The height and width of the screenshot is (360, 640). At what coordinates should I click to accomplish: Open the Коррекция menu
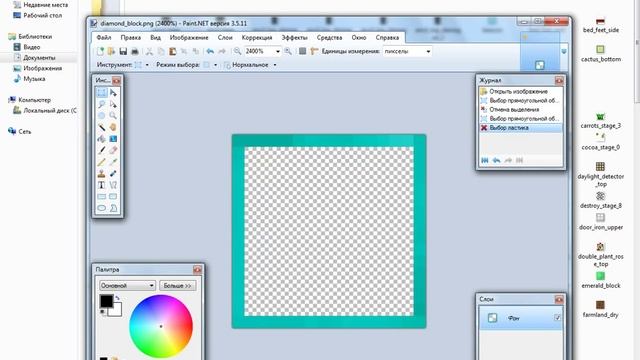click(x=257, y=38)
